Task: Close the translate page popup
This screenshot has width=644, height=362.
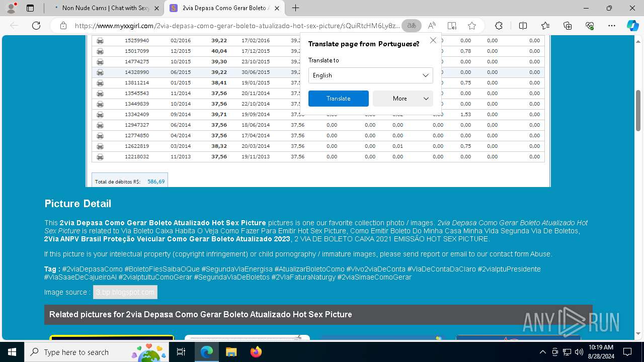Action: click(433, 40)
